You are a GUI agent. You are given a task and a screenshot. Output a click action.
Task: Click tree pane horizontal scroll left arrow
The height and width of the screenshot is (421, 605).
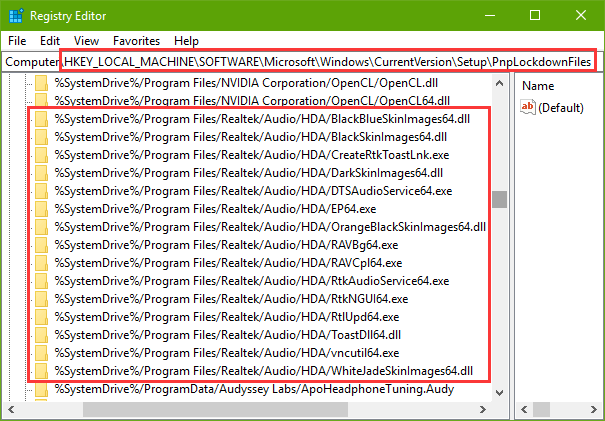coord(11,409)
